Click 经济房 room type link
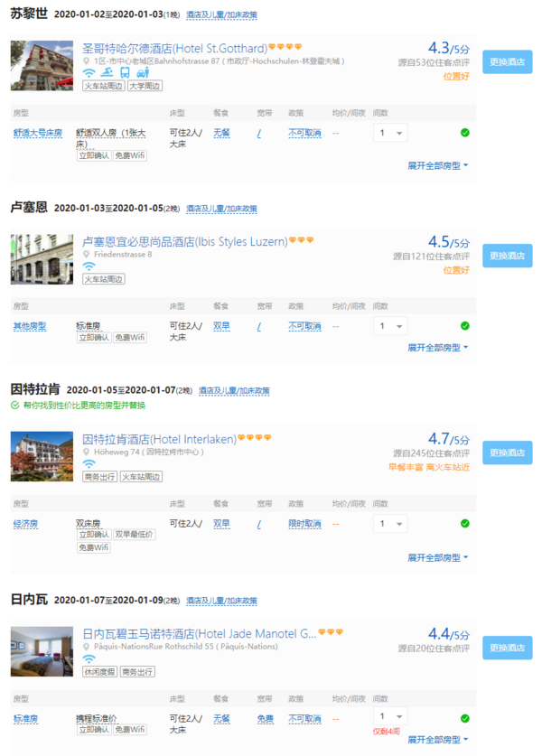542x756 pixels. click(x=25, y=524)
